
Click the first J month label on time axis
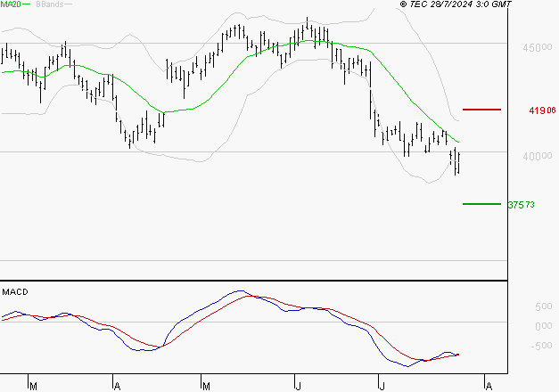(x=299, y=387)
